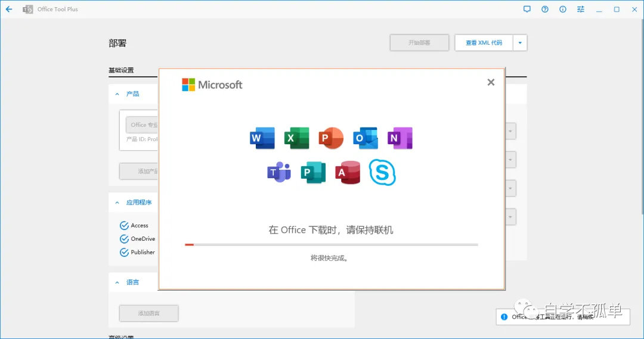Viewport: 644px width, 339px height.
Task: Click the Access icon in installer dialog
Action: click(348, 172)
